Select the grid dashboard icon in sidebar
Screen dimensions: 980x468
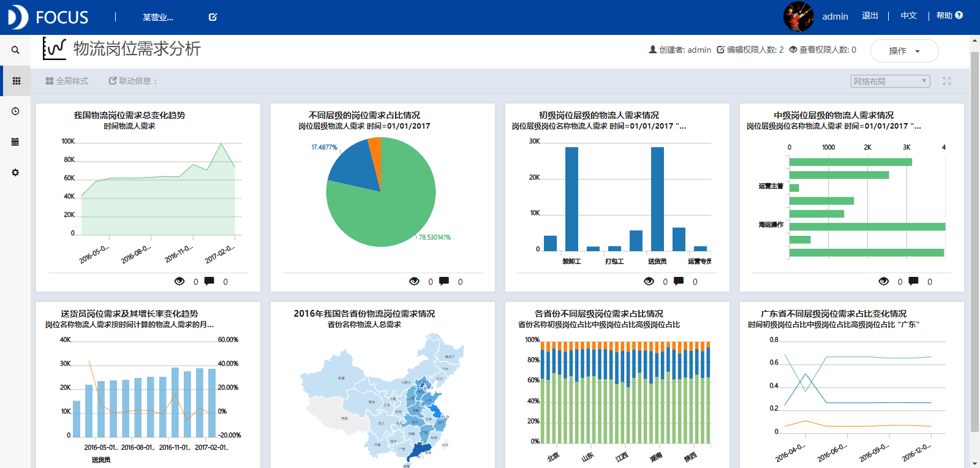click(x=16, y=81)
